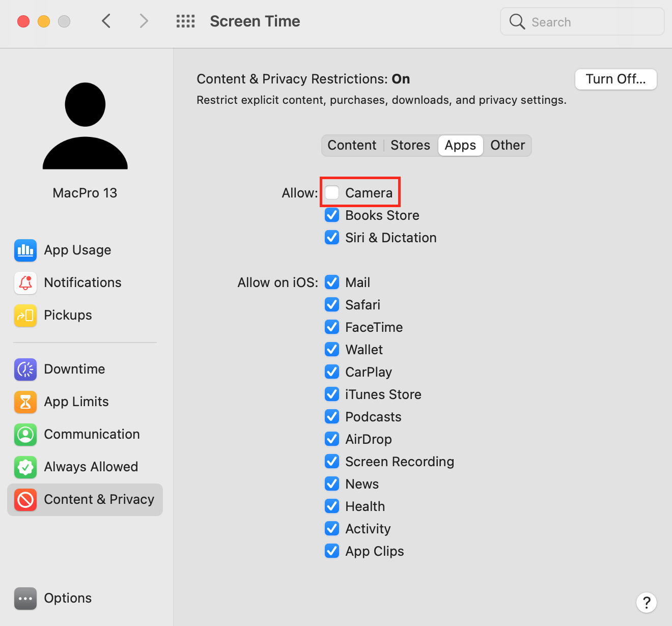Open Communication label in sidebar
The width and height of the screenshot is (672, 626).
pos(92,434)
